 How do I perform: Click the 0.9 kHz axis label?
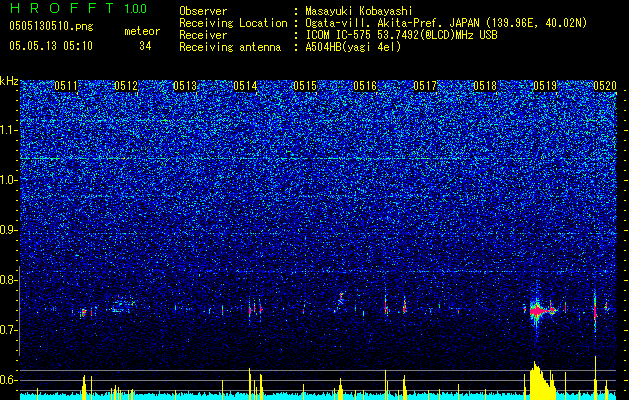[x=9, y=230]
